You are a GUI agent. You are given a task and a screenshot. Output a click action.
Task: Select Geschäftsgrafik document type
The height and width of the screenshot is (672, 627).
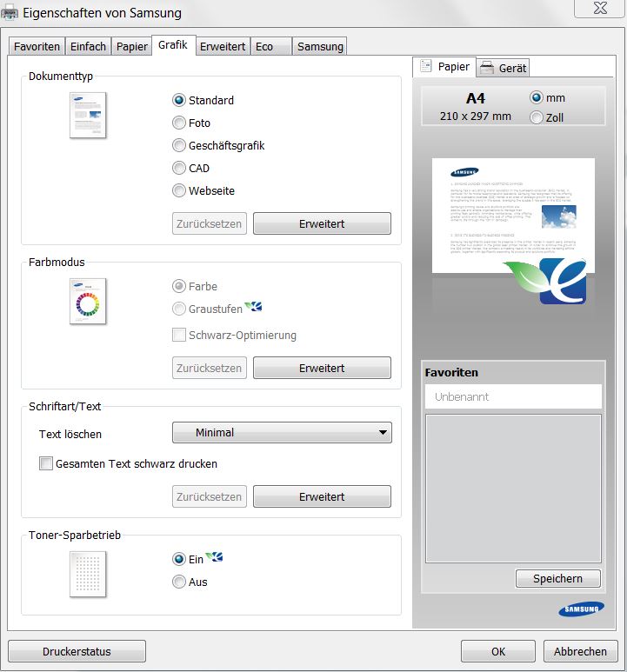pos(218,146)
